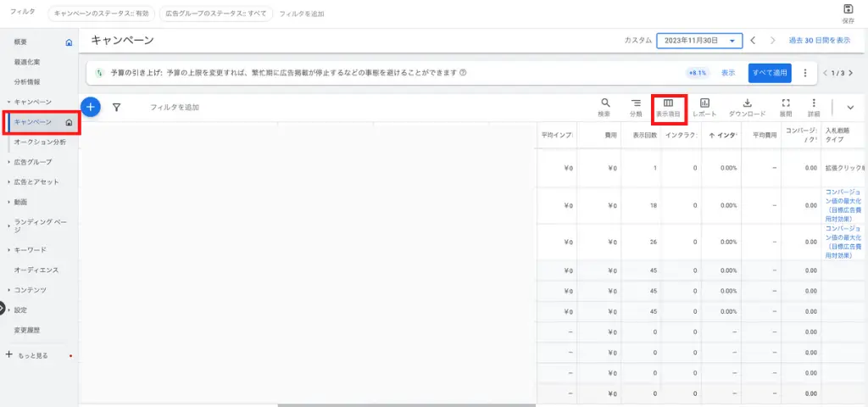Screen dimensions: 868x407
Task: Click the すべて適用 button
Action: tap(769, 73)
